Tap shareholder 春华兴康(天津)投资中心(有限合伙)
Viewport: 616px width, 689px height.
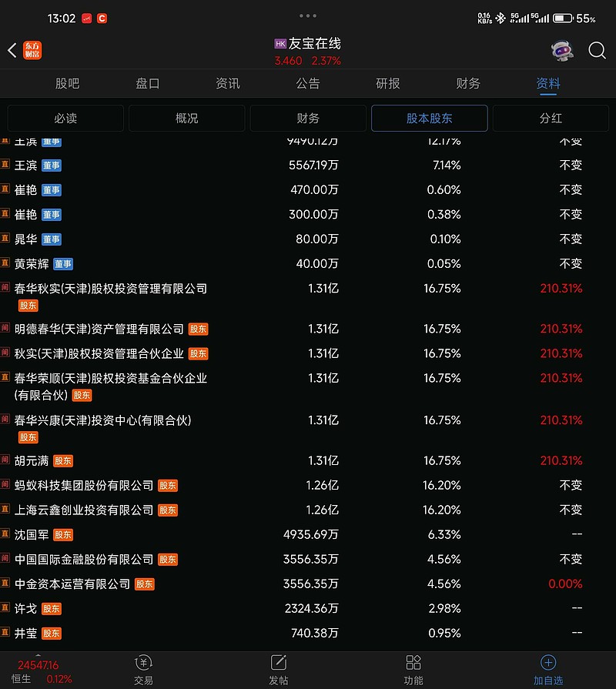coord(103,420)
